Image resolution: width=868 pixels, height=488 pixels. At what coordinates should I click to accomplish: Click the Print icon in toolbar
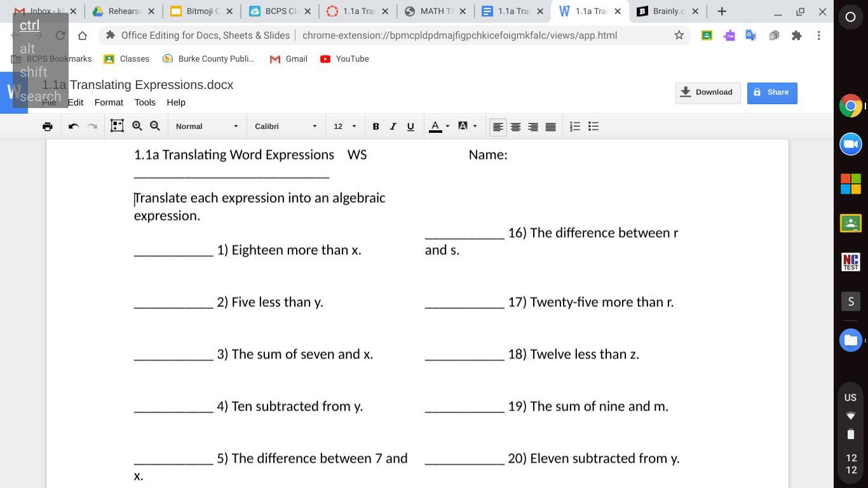(48, 126)
